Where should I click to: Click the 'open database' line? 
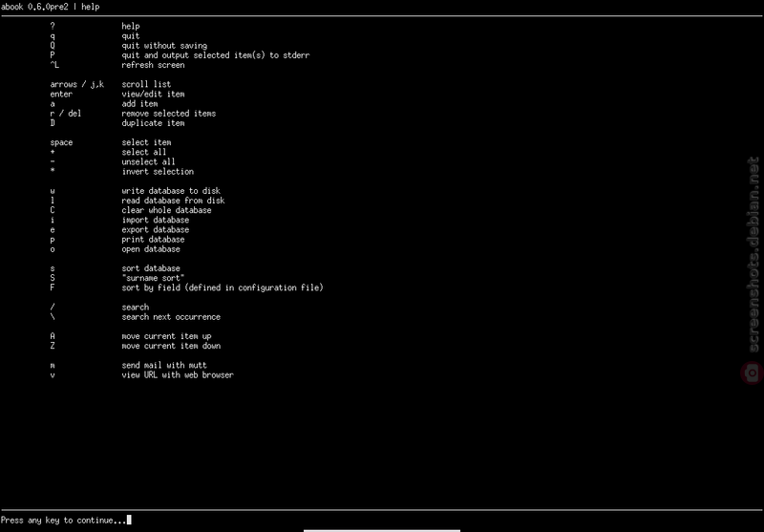click(x=151, y=249)
